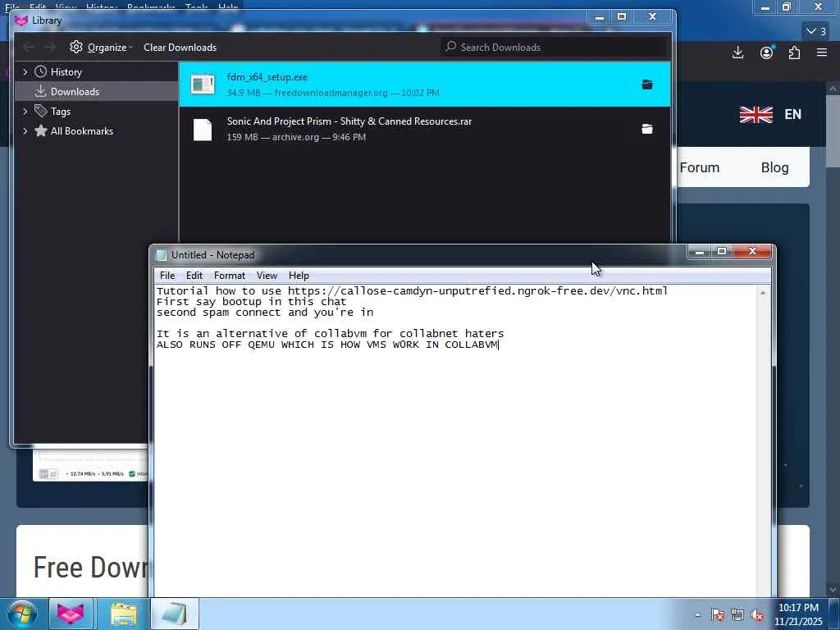This screenshot has width=840, height=630.
Task: Open Blog link on website
Action: click(x=774, y=167)
